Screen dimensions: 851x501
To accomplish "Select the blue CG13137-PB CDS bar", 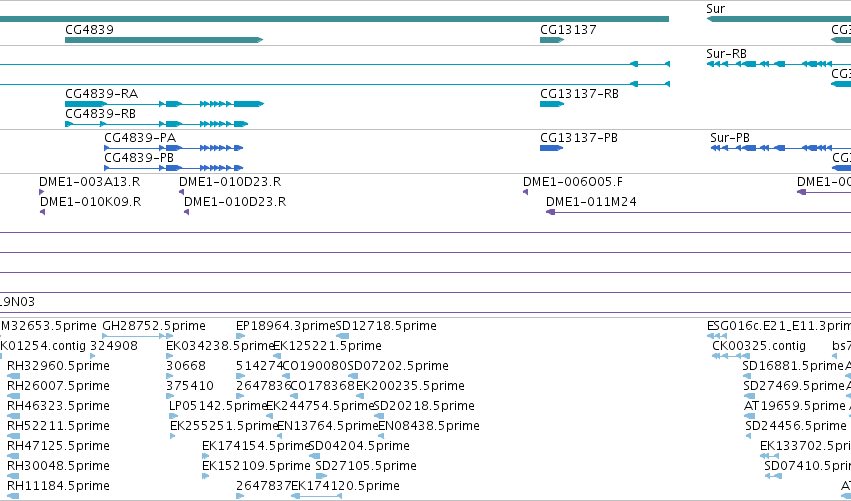I will (551, 148).
